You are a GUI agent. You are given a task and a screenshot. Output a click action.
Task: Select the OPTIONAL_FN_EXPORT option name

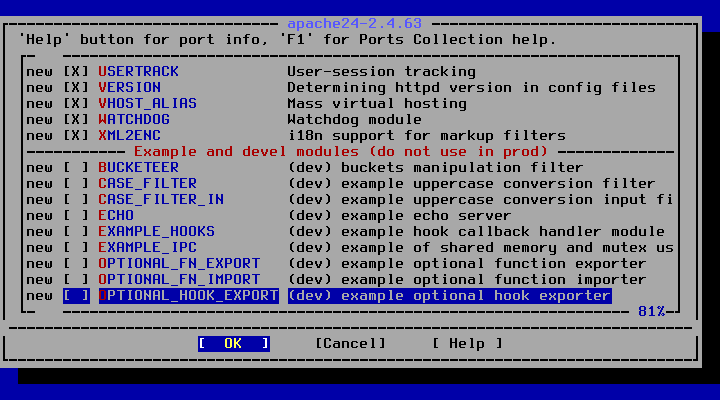[179, 264]
